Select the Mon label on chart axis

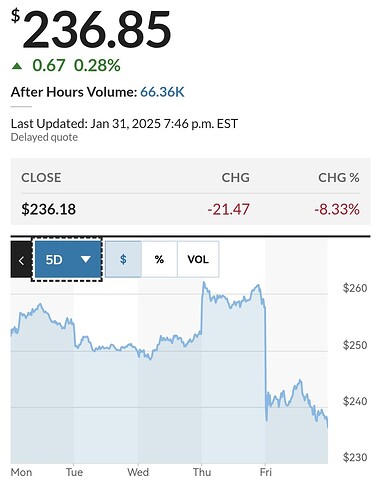pyautogui.click(x=21, y=472)
